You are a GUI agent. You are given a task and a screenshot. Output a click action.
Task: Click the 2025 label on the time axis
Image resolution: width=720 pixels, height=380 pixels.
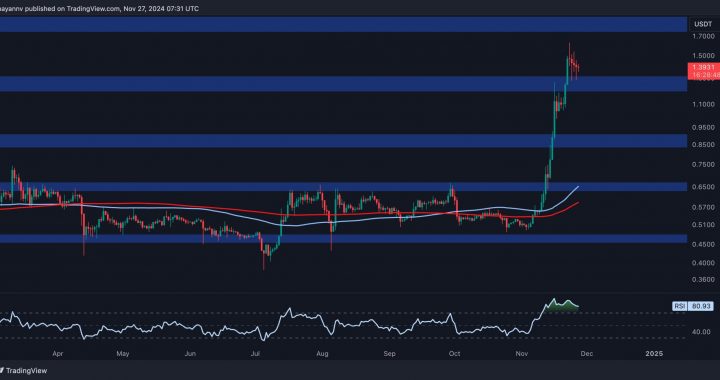point(654,354)
